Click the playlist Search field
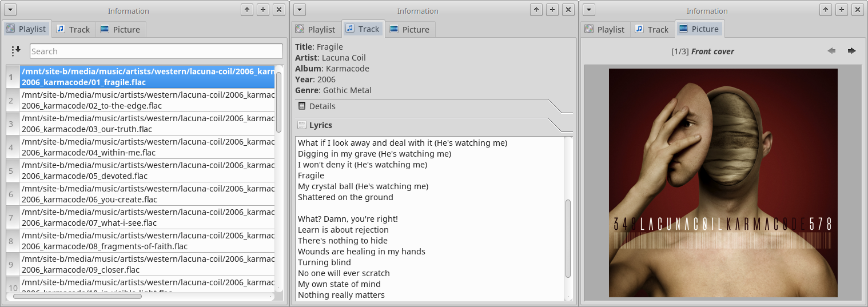Screen dimensions: 868x307 point(156,51)
